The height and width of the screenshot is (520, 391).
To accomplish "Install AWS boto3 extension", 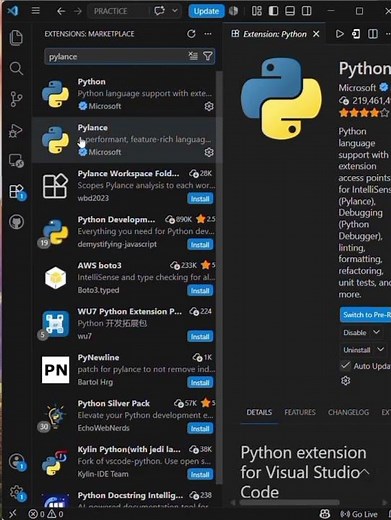I will click(200, 291).
